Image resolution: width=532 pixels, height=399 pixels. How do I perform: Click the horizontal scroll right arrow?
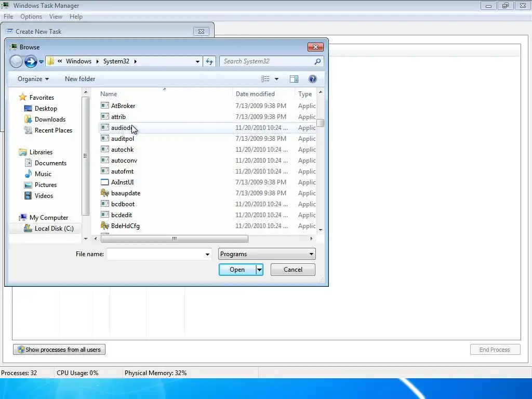[312, 239]
